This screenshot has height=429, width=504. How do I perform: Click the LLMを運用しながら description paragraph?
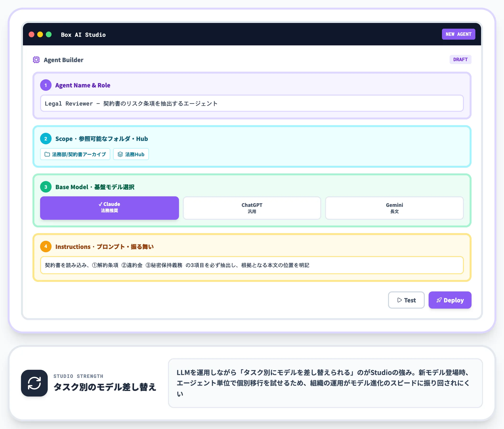[323, 383]
